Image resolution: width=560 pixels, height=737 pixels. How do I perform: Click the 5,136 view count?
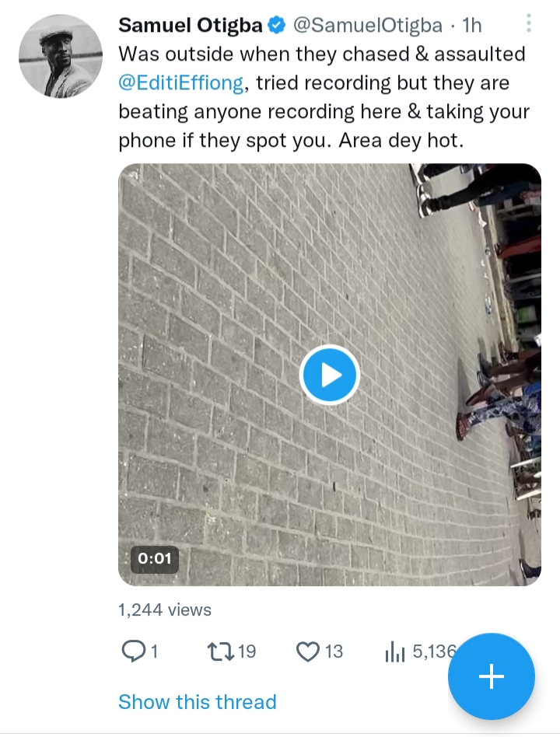pyautogui.click(x=432, y=651)
